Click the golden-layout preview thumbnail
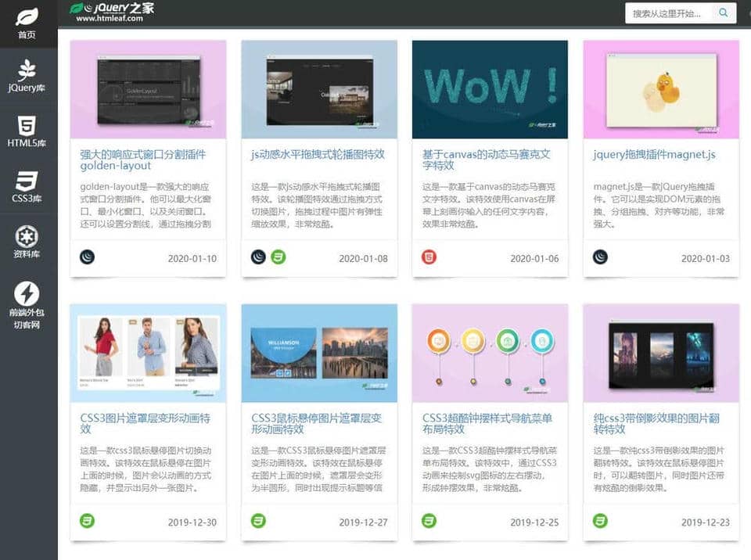Screen dimensions: 751x560 (148, 89)
